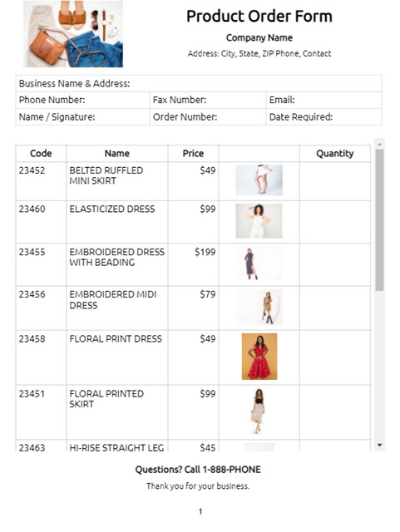
Task: Click the Fax Number field
Action: click(208, 100)
